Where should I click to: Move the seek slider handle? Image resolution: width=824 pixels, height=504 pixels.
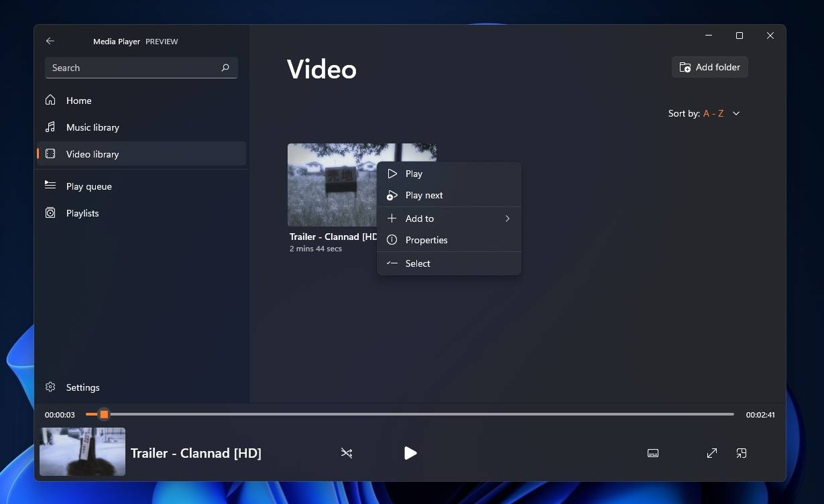click(104, 414)
